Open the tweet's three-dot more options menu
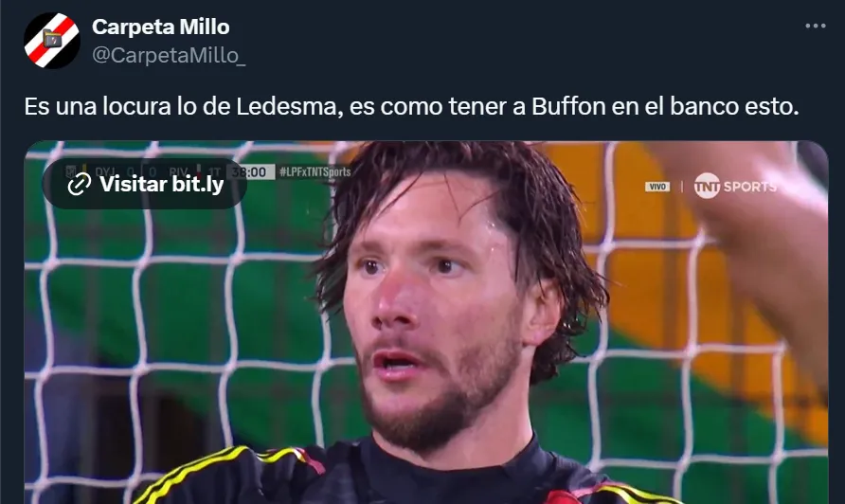 pos(815,26)
